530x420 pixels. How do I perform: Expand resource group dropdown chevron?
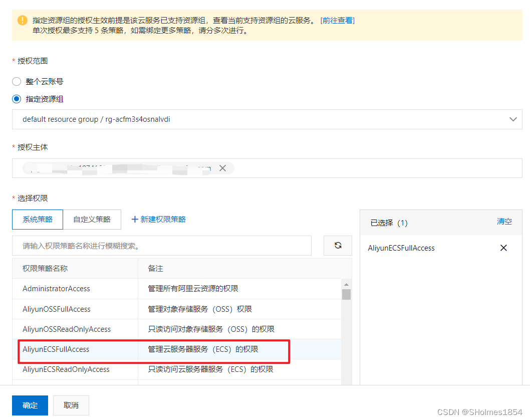pos(513,119)
